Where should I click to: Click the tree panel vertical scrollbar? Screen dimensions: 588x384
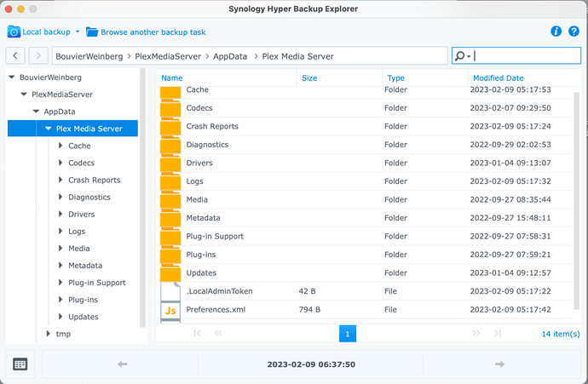[x=142, y=198]
